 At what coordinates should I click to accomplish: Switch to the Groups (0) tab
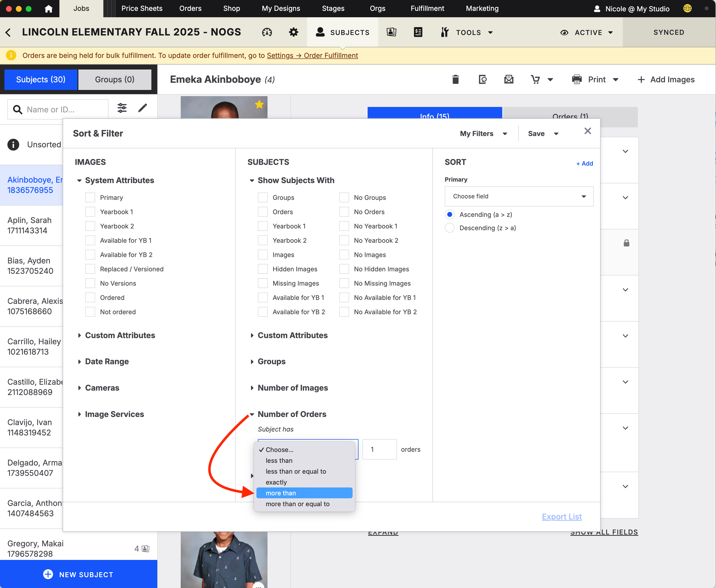pos(115,80)
